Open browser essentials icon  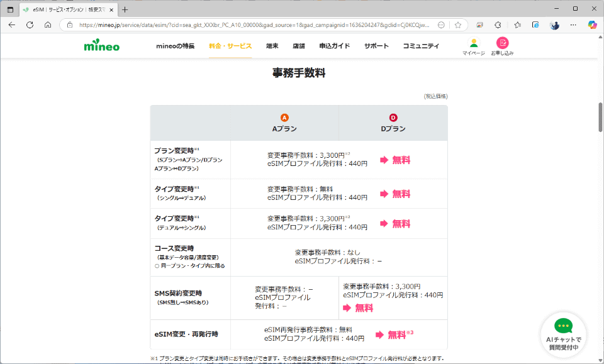535,25
